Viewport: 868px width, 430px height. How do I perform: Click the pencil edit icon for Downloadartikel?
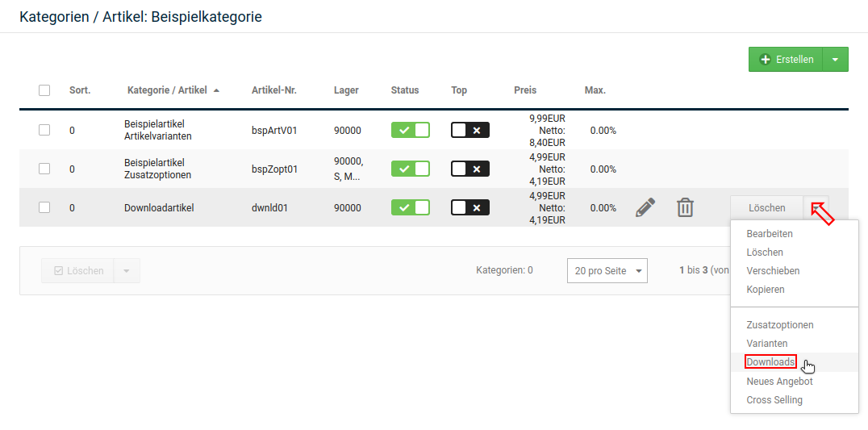(x=645, y=207)
